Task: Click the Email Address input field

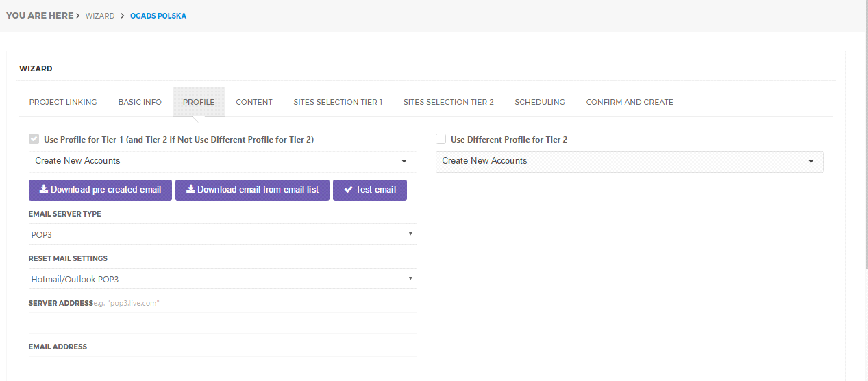Action: [223, 367]
